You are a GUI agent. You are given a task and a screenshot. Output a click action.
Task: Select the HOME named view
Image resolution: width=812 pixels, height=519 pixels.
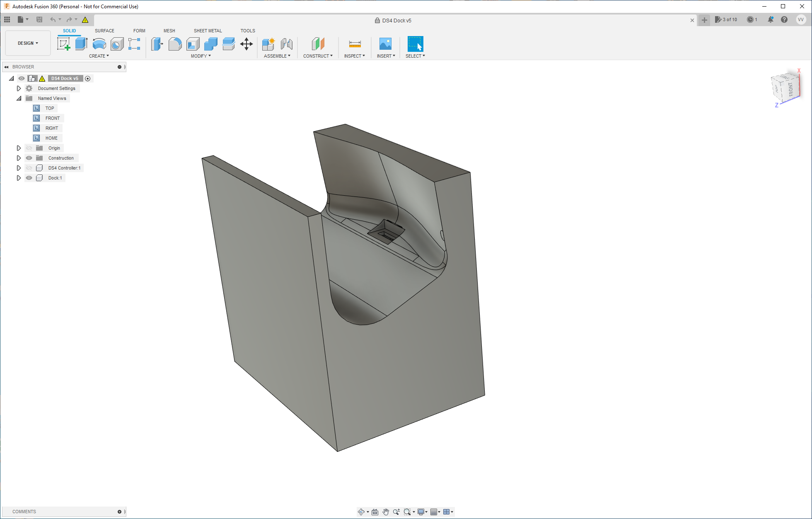point(51,138)
